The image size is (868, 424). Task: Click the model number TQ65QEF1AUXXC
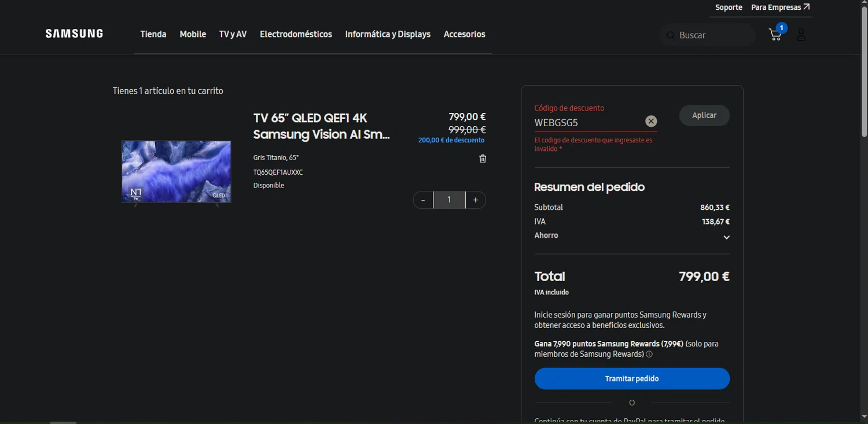click(x=278, y=172)
